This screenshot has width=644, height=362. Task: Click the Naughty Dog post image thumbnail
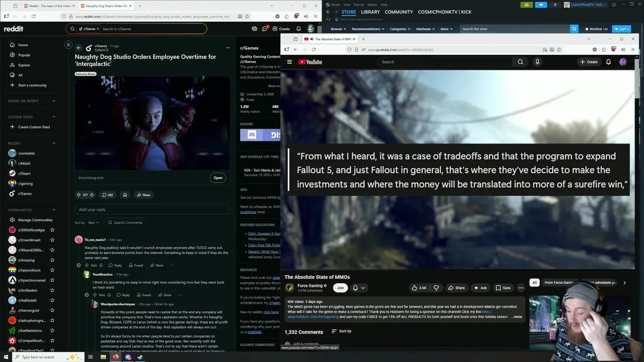point(152,123)
